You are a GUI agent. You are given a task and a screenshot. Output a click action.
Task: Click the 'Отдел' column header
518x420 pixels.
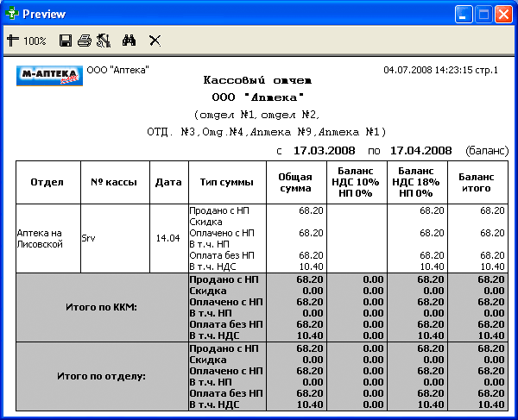point(47,182)
